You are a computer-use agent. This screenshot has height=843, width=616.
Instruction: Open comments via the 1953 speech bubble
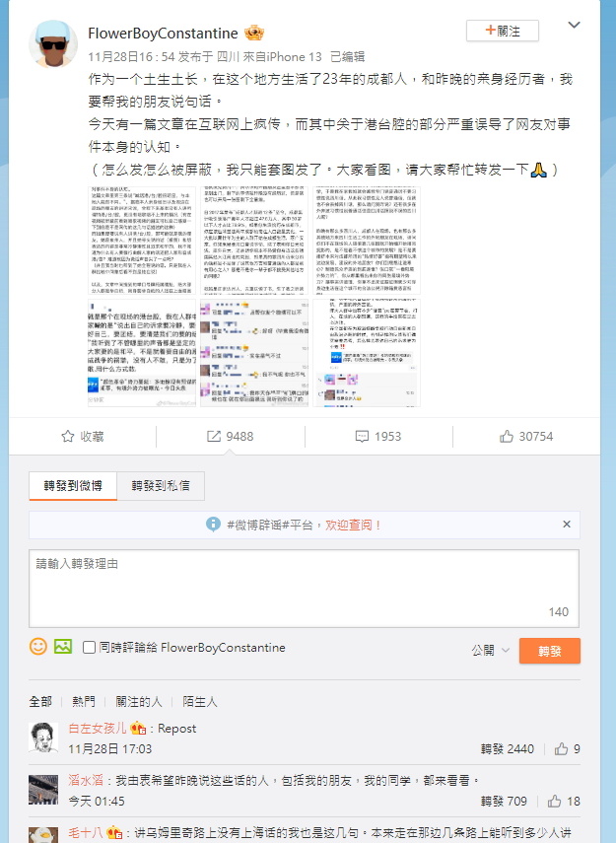coord(362,436)
